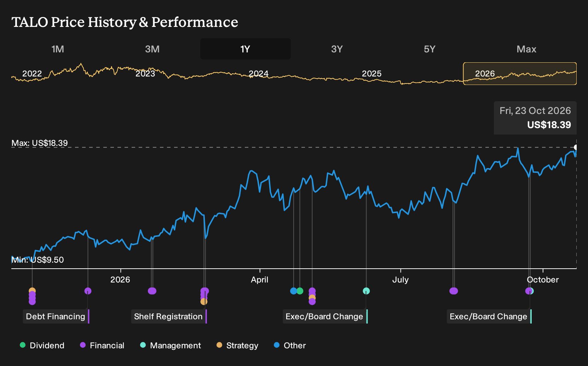Switch to the 3M time range
Image resolution: width=588 pixels, height=366 pixels.
[x=152, y=49]
